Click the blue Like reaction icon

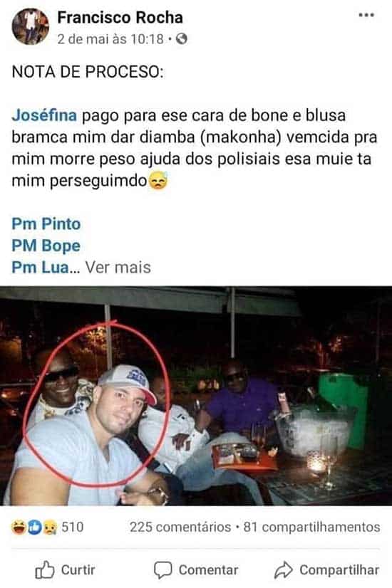(x=34, y=527)
